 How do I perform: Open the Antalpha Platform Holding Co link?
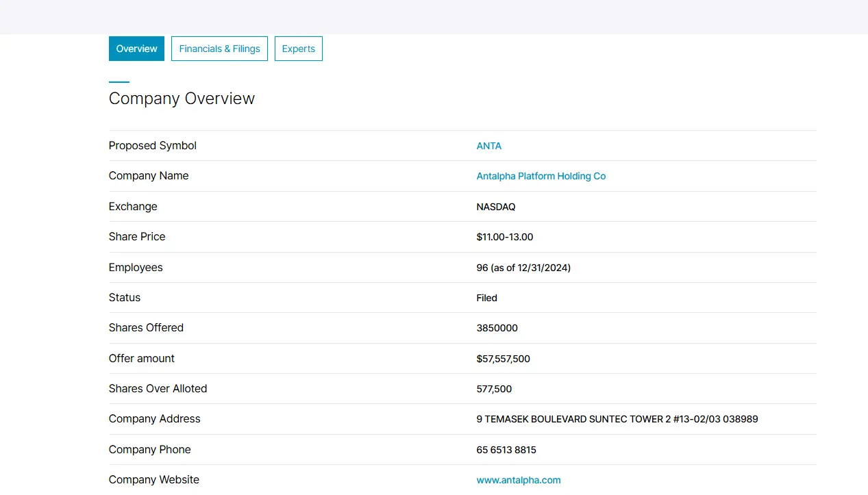[x=541, y=176]
